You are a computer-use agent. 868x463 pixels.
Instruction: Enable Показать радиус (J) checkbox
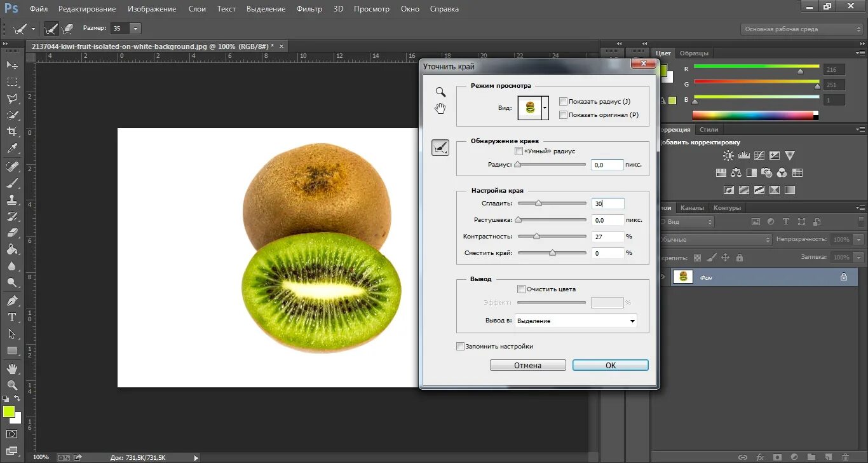click(563, 102)
